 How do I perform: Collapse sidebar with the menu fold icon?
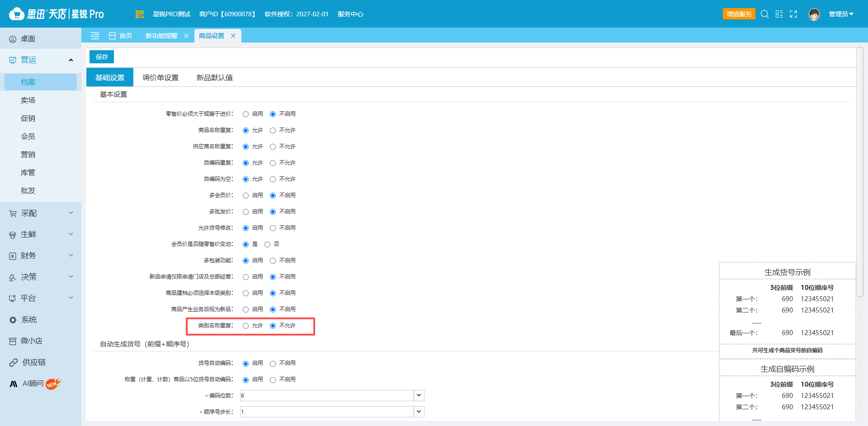point(95,36)
